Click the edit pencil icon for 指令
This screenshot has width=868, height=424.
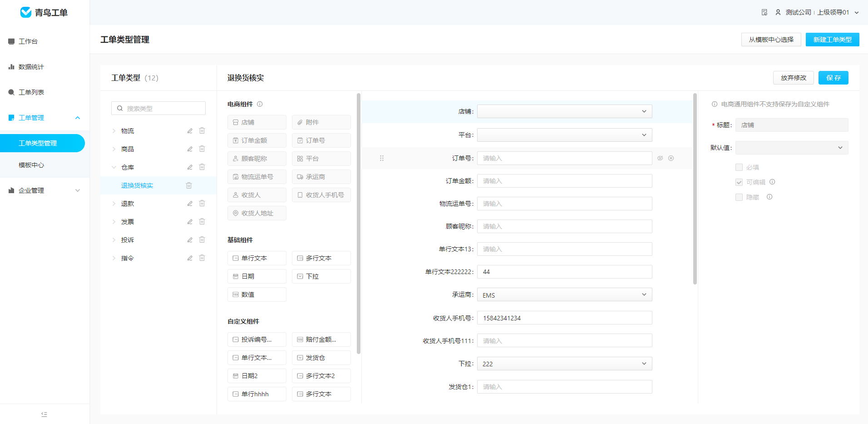190,258
